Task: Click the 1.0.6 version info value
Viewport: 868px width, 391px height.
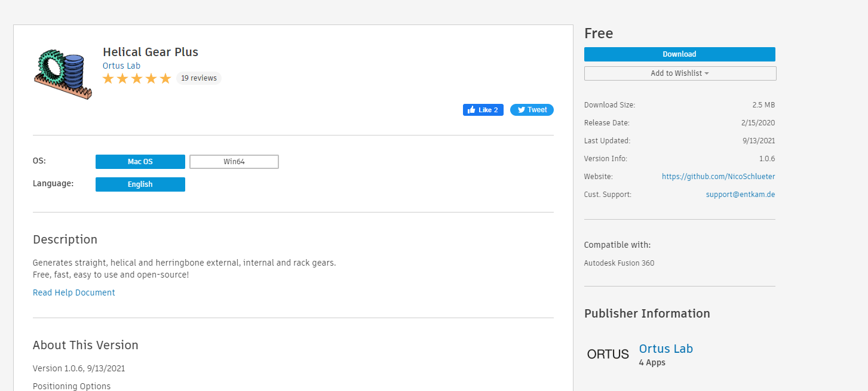Action: (x=767, y=159)
